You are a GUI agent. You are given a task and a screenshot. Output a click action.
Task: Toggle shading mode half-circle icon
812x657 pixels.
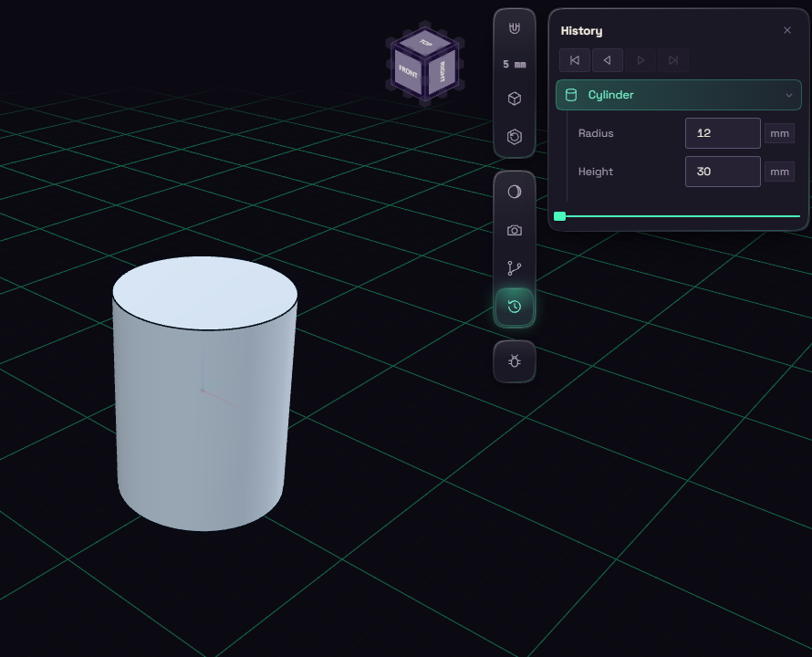point(515,192)
